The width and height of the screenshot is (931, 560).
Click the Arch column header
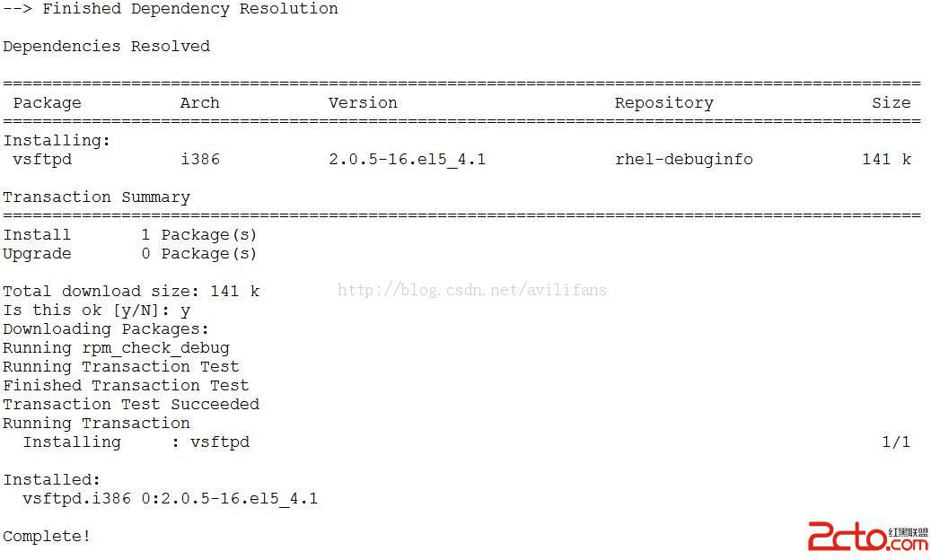[200, 102]
